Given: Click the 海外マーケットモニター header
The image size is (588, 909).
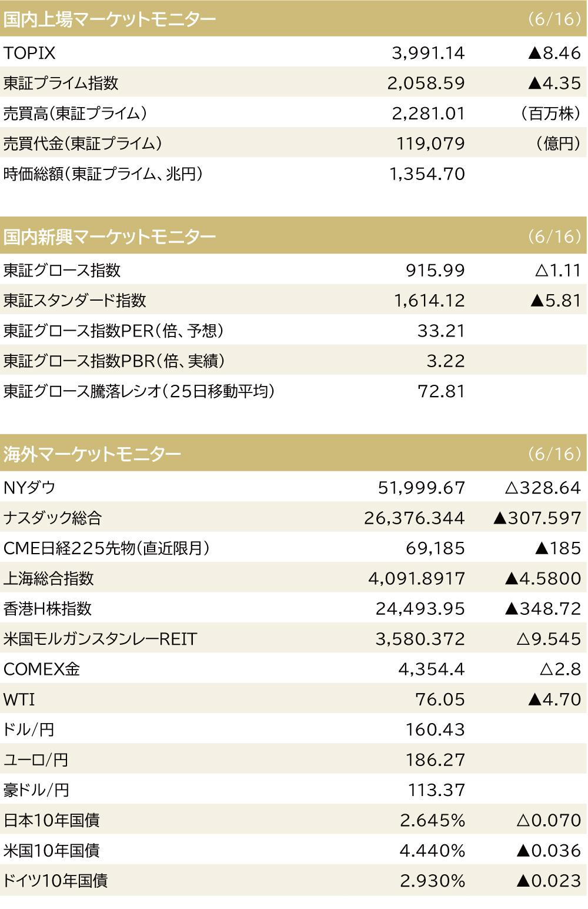Looking at the screenshot, I should pyautogui.click(x=293, y=454).
